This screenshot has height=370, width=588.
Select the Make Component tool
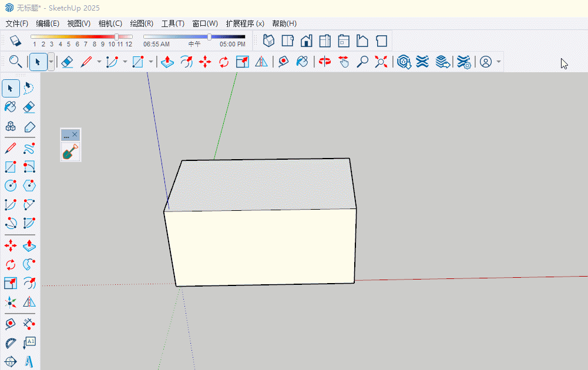coord(11,126)
